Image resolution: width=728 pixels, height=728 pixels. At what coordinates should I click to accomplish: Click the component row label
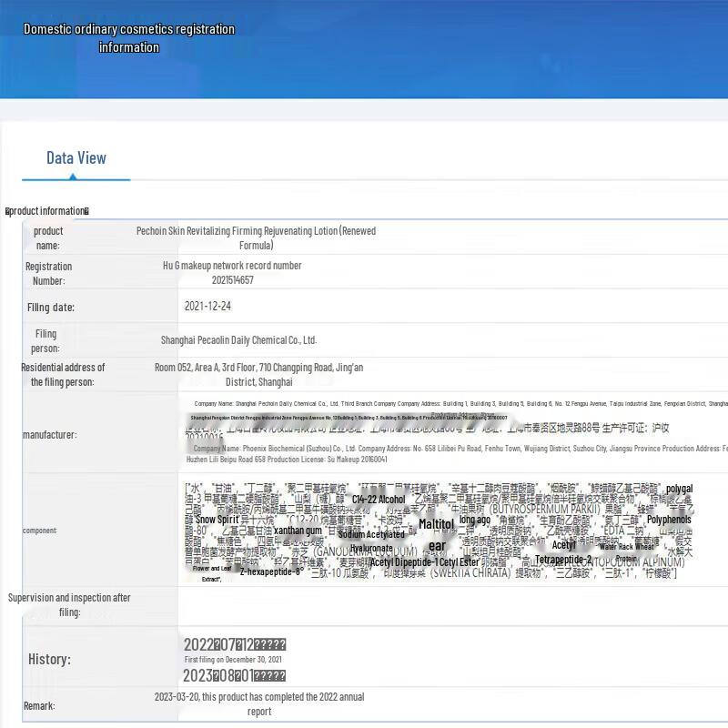(40, 531)
